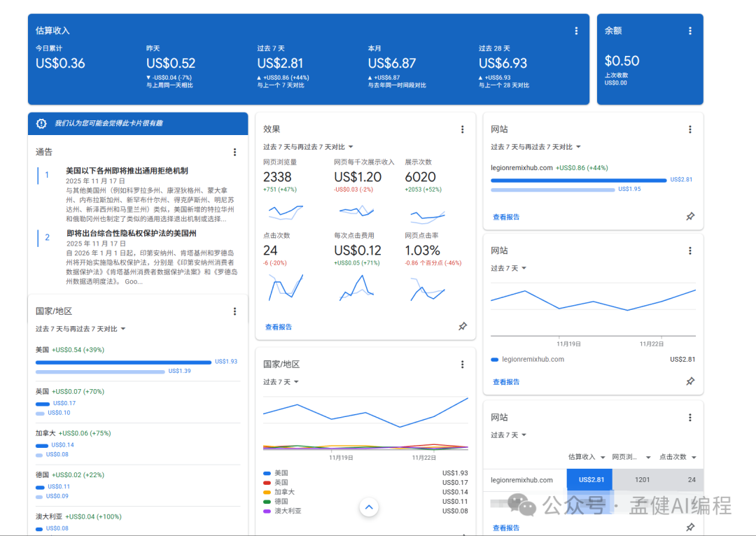
Task: Open the left 国家/地区 card options menu
Action: [x=234, y=311]
